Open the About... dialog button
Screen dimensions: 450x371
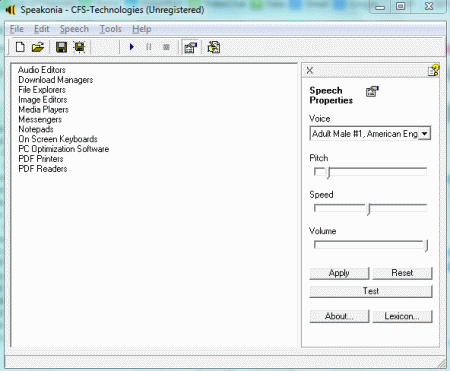point(339,316)
